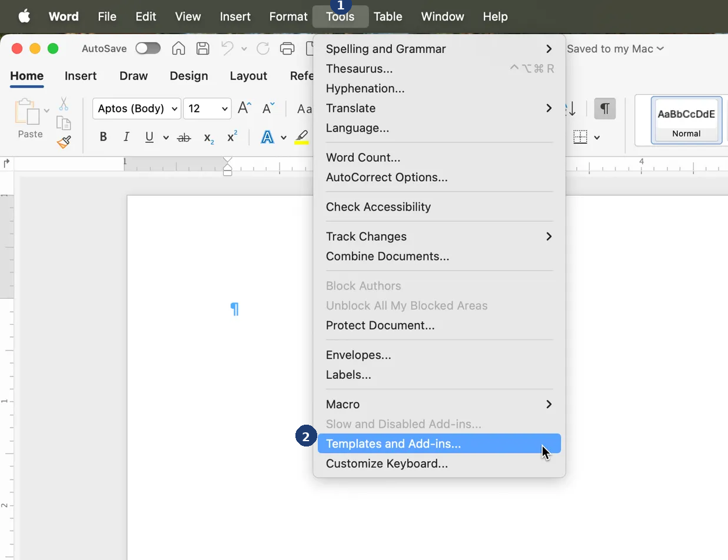Toggle underline formatting
The image size is (728, 560).
click(x=148, y=136)
